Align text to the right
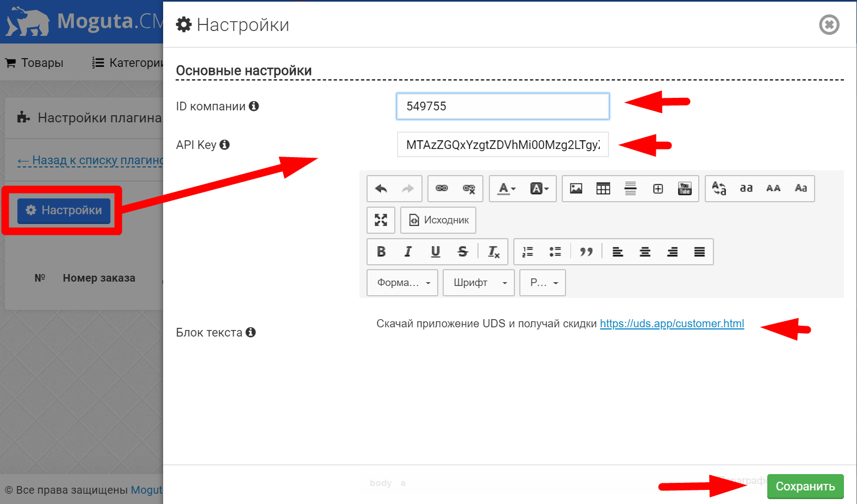857x504 pixels. (672, 252)
